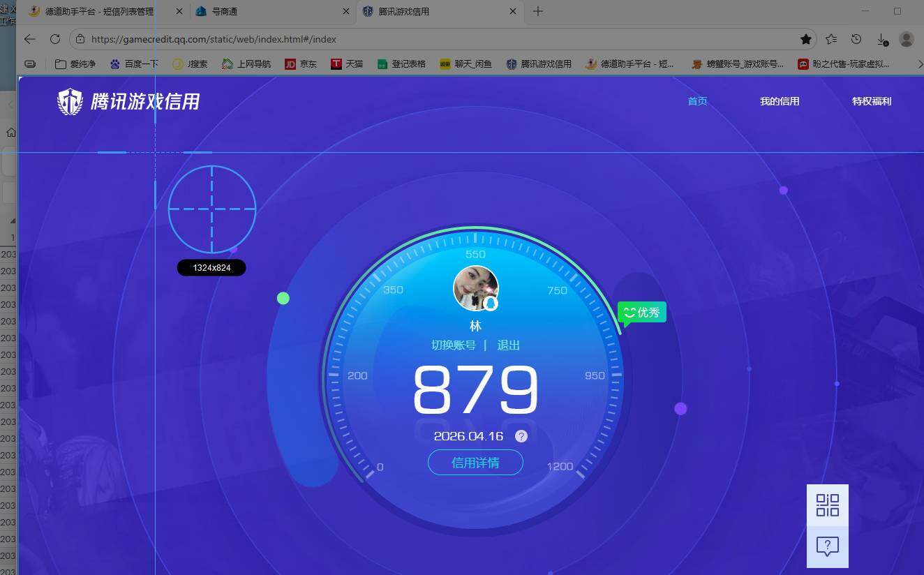The height and width of the screenshot is (575, 924).
Task: Click the help question mark bubble
Action: tap(828, 548)
